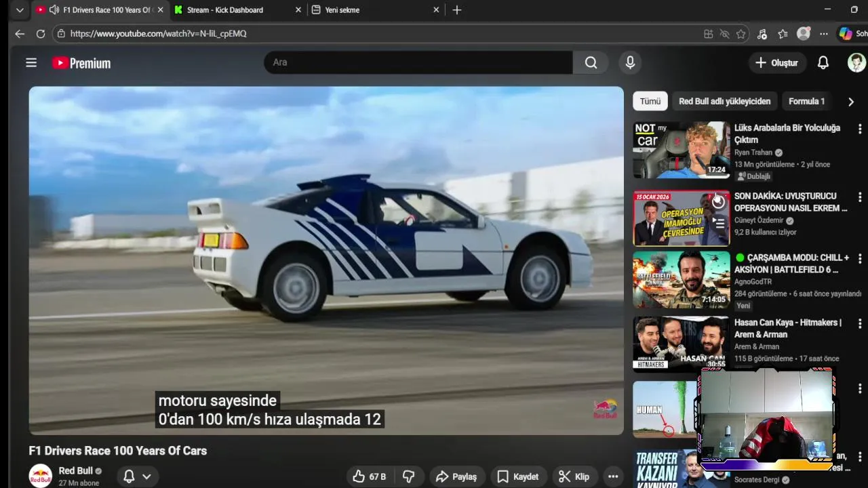The image size is (868, 488).
Task: Reload the page with the refresh icon
Action: tap(41, 33)
